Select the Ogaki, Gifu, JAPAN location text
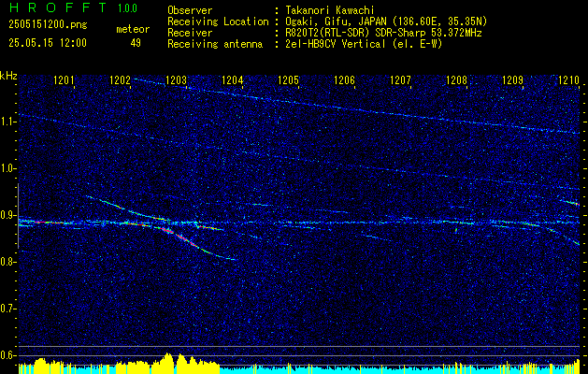 pos(386,22)
